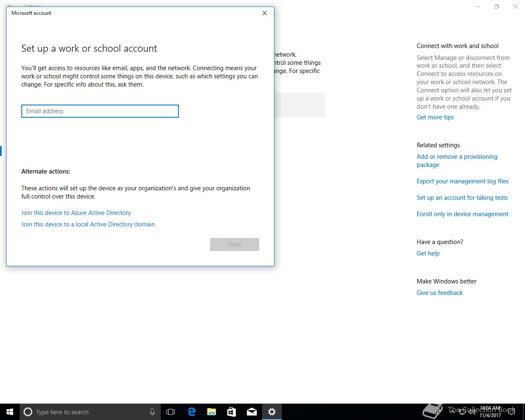Click Settings gear icon in taskbar
This screenshot has width=525, height=420.
click(272, 412)
